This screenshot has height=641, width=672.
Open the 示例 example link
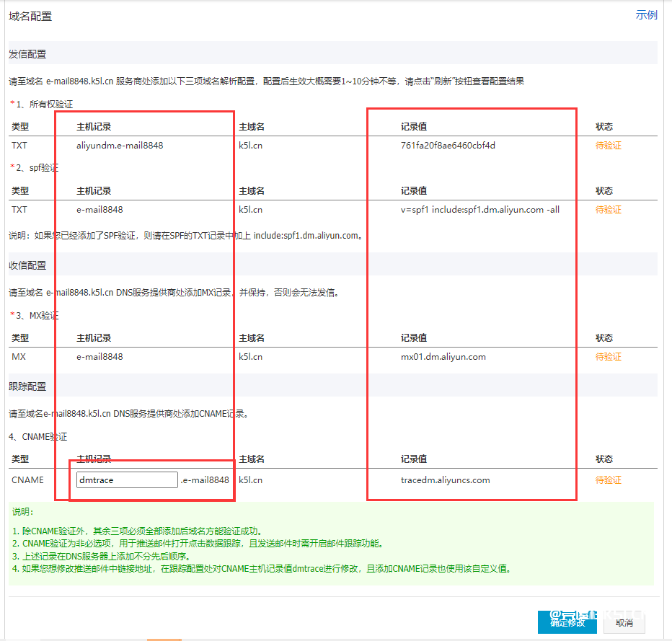[x=647, y=14]
